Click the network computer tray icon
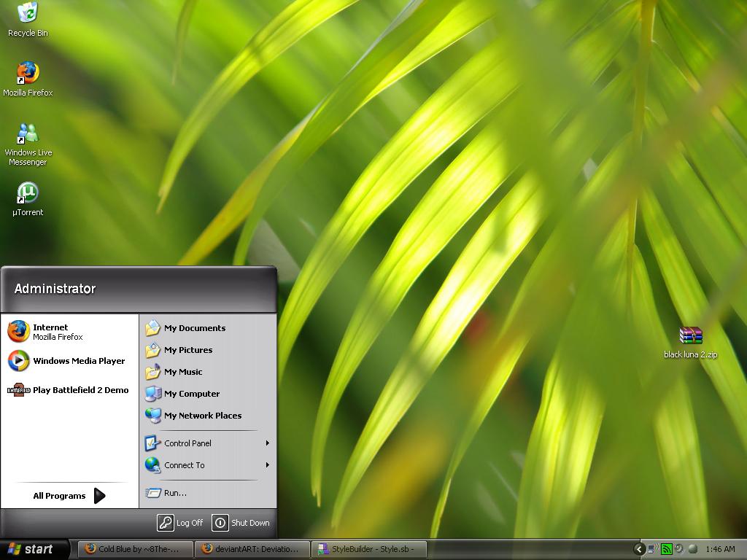 (653, 549)
